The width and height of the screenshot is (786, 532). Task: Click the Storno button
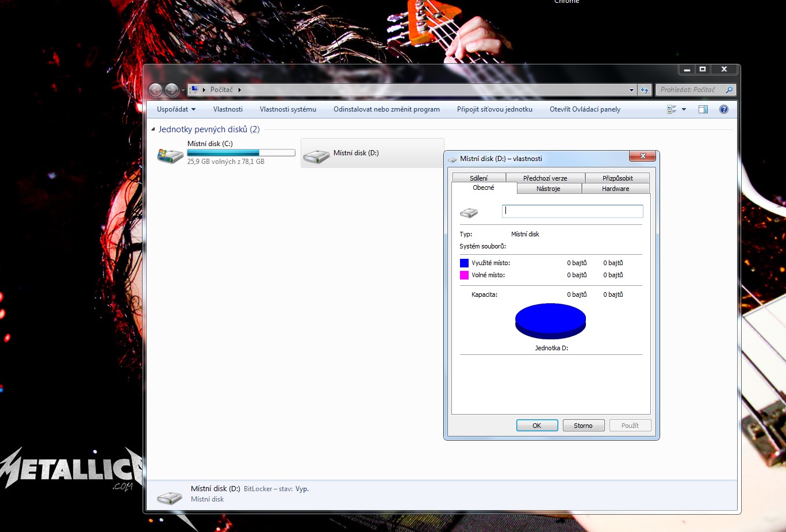pos(584,426)
